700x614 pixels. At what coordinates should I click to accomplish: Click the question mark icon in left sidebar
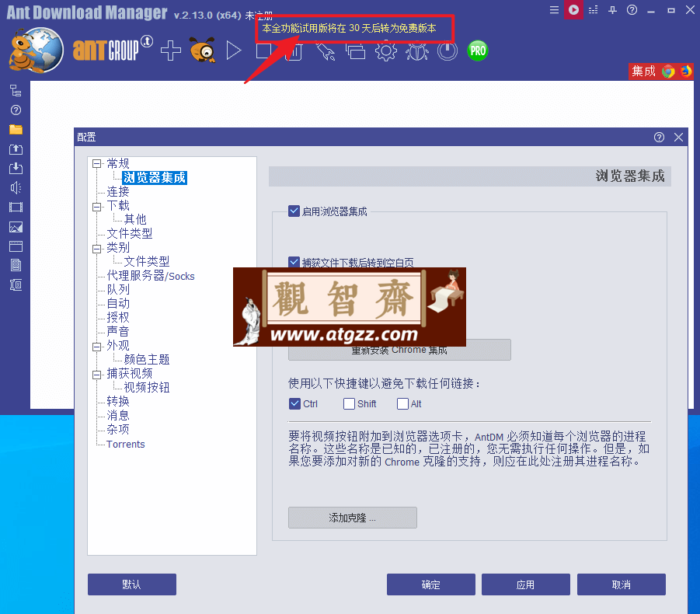pyautogui.click(x=16, y=110)
